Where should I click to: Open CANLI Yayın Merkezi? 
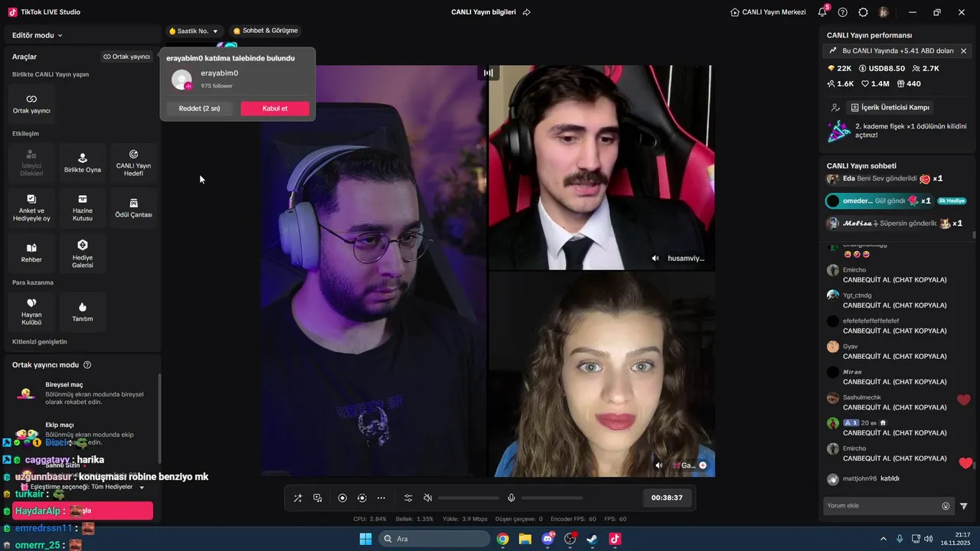(769, 12)
